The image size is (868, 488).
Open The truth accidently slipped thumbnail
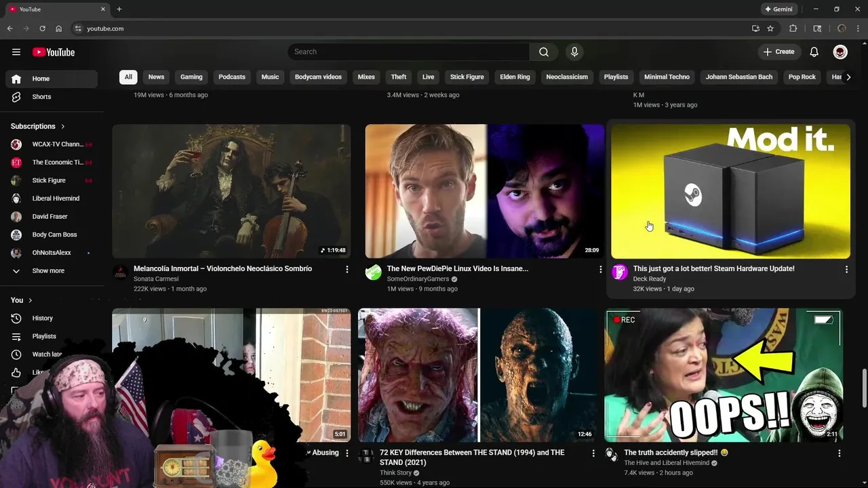724,375
